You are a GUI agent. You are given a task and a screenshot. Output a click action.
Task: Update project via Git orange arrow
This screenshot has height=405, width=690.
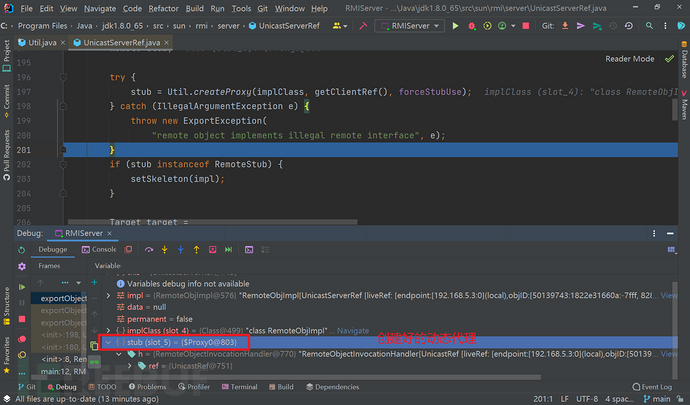coord(565,26)
